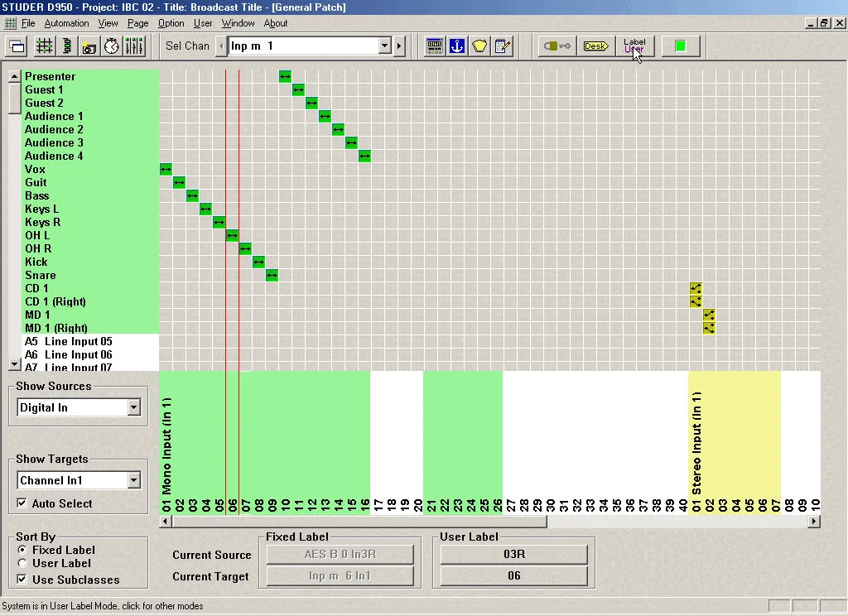
Task: Click the meter display panel icon
Action: (434, 46)
